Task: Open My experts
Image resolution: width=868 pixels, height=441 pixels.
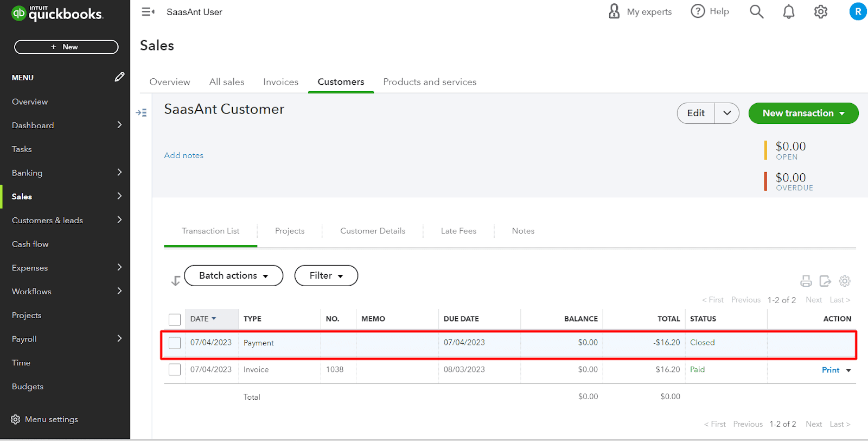Action: tap(640, 11)
